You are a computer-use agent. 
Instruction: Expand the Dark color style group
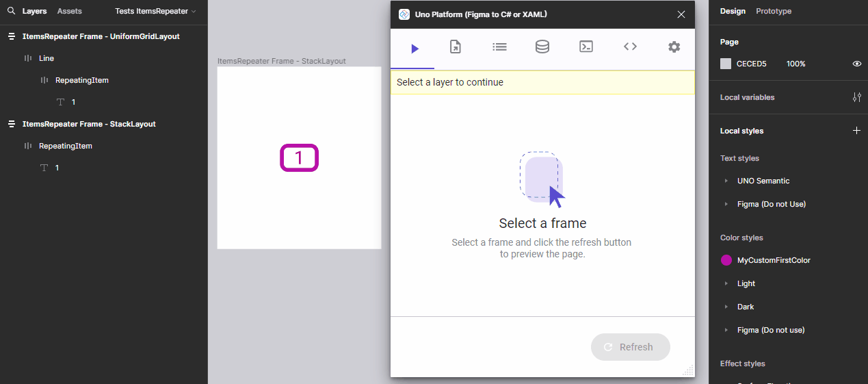[726, 307]
